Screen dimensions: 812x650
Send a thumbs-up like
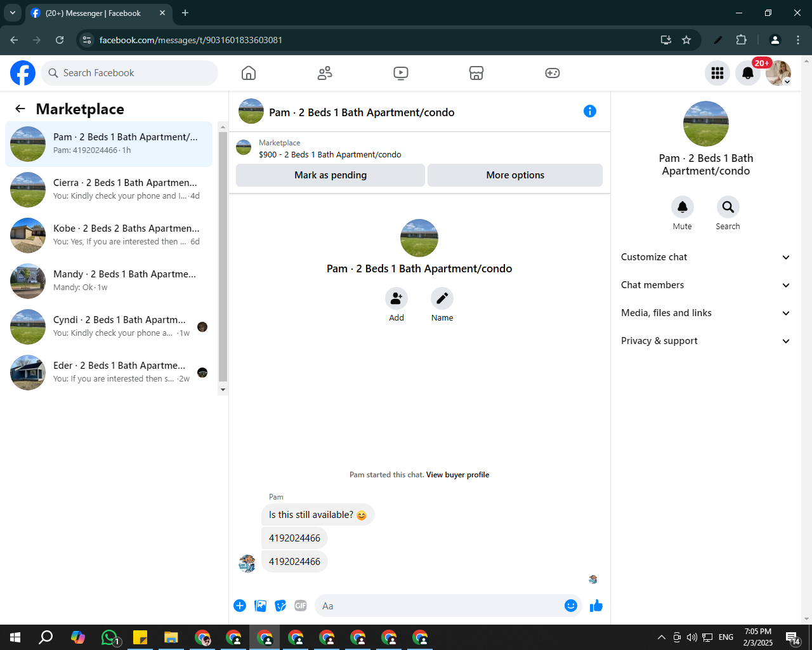pos(596,606)
